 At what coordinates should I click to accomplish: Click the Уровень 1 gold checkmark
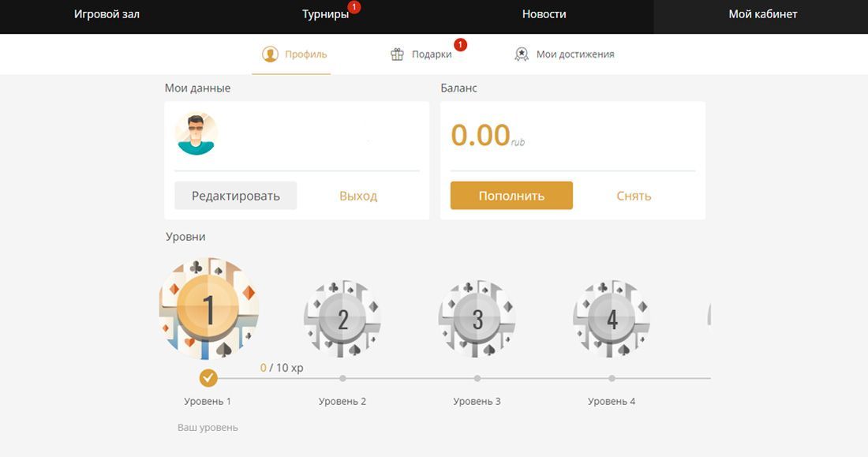[x=208, y=378]
